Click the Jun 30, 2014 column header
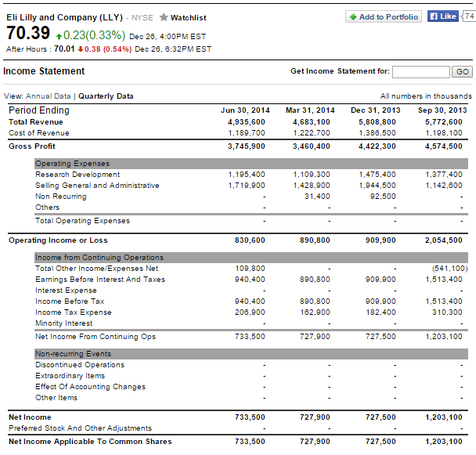 pyautogui.click(x=245, y=110)
